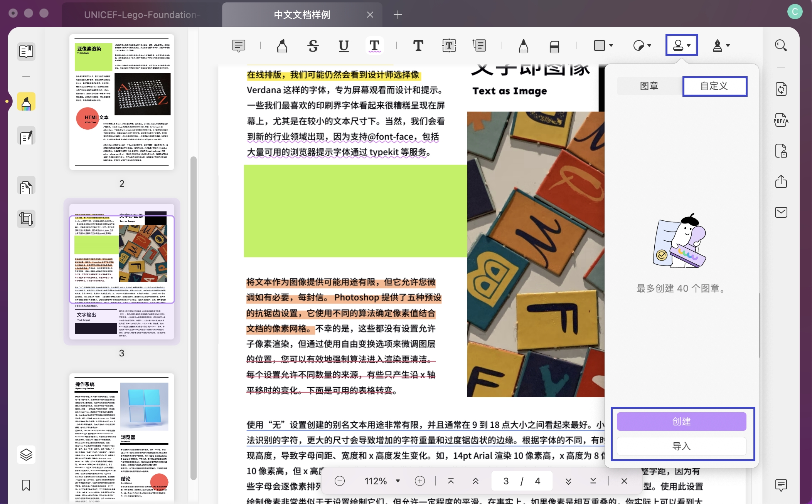Viewport: 812px width, 504px height.
Task: Click the Signature pen tool
Action: coord(717,45)
